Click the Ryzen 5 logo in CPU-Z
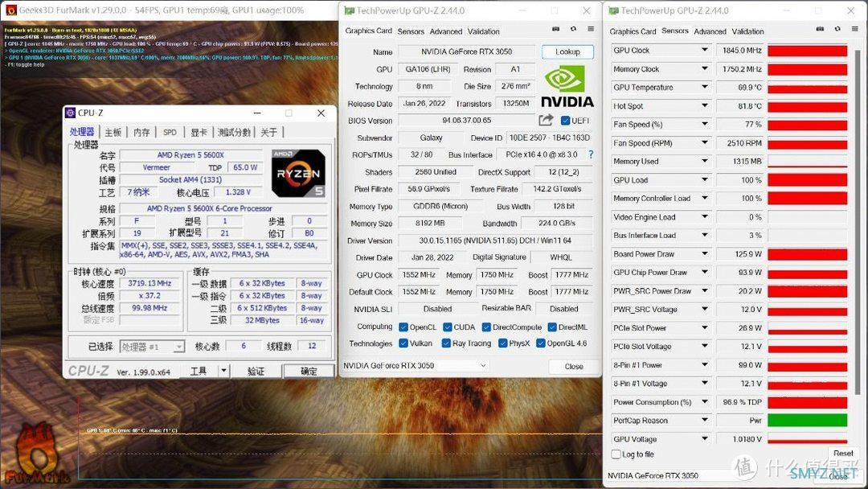Screen dimensions: 868x489 298,174
